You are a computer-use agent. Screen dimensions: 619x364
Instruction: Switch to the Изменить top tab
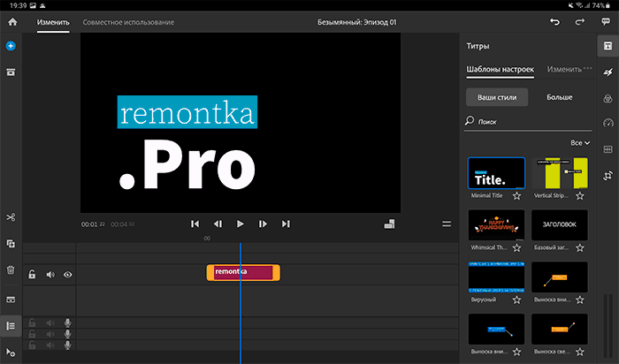[x=53, y=22]
